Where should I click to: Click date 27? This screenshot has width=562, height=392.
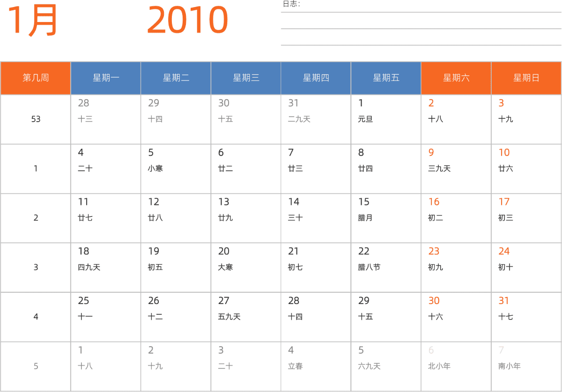(x=224, y=301)
